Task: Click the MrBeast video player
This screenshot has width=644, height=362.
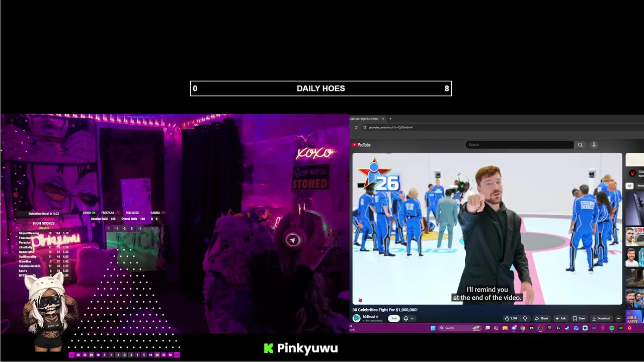Action: point(487,229)
